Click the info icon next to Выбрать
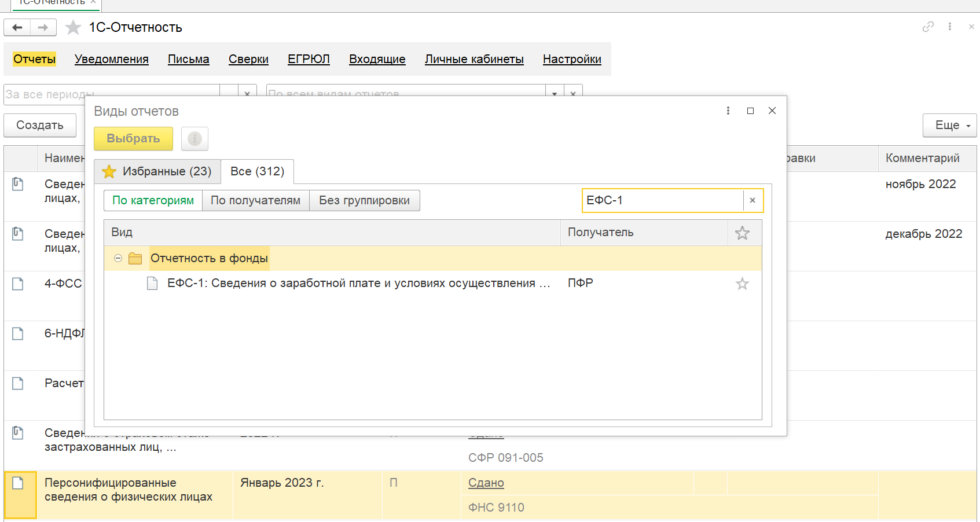This screenshot has width=980, height=522. 194,139
